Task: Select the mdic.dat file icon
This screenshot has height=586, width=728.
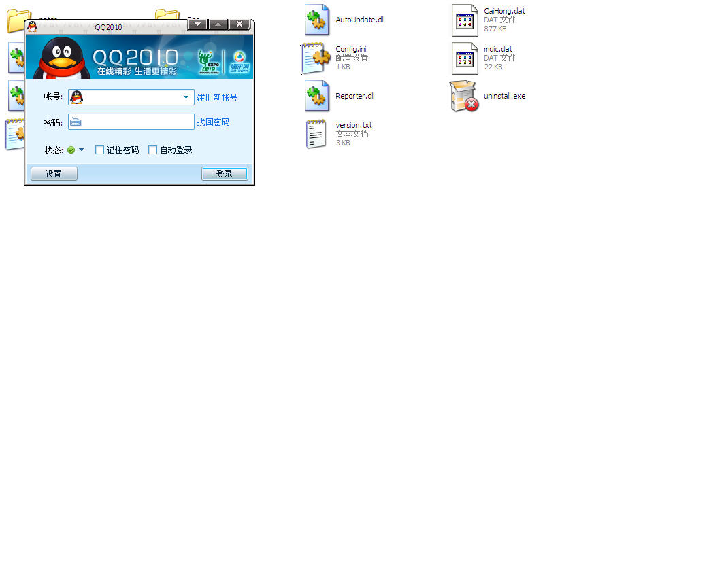Action: pyautogui.click(x=465, y=58)
